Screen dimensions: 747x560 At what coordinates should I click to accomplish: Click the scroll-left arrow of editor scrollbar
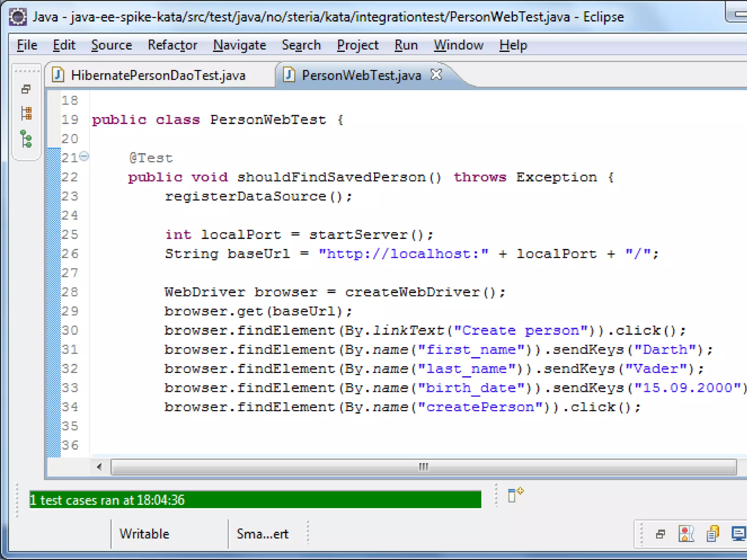(x=99, y=467)
